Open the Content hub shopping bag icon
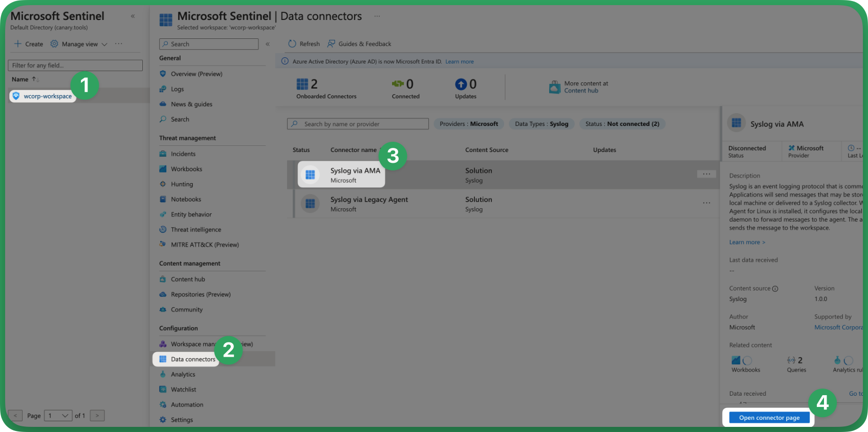Image resolution: width=868 pixels, height=432 pixels. (x=554, y=88)
